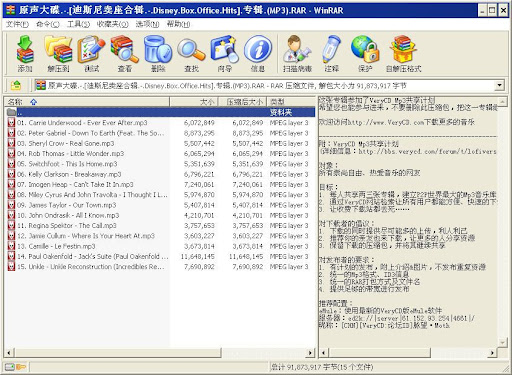Click the mp3 icon for Sheryl Crow track
This screenshot has height=375, width=512.
click(x=11, y=143)
